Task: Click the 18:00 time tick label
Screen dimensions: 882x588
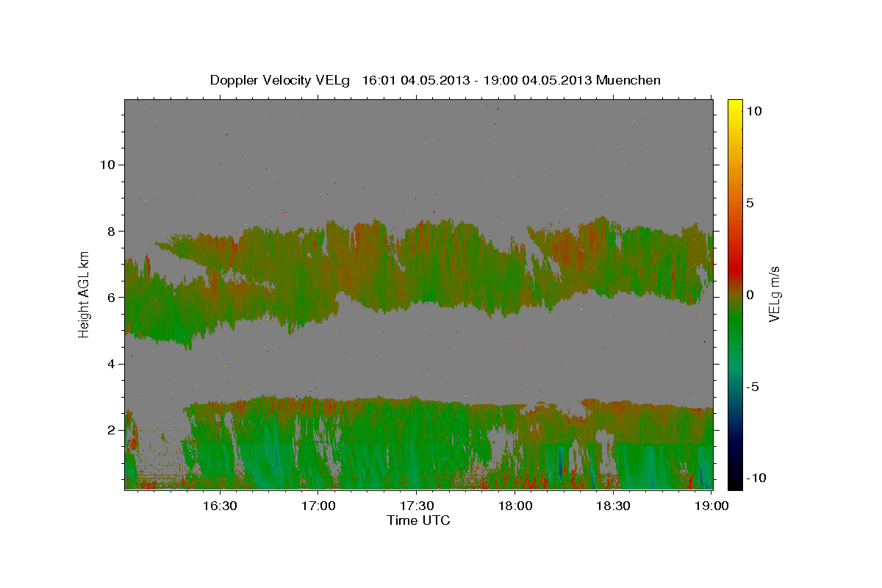Action: tap(515, 506)
